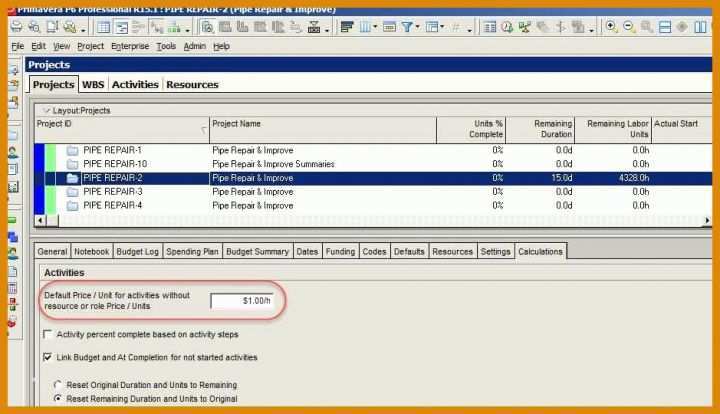Click Pipe Repair & Improve Summaries name

273,164
